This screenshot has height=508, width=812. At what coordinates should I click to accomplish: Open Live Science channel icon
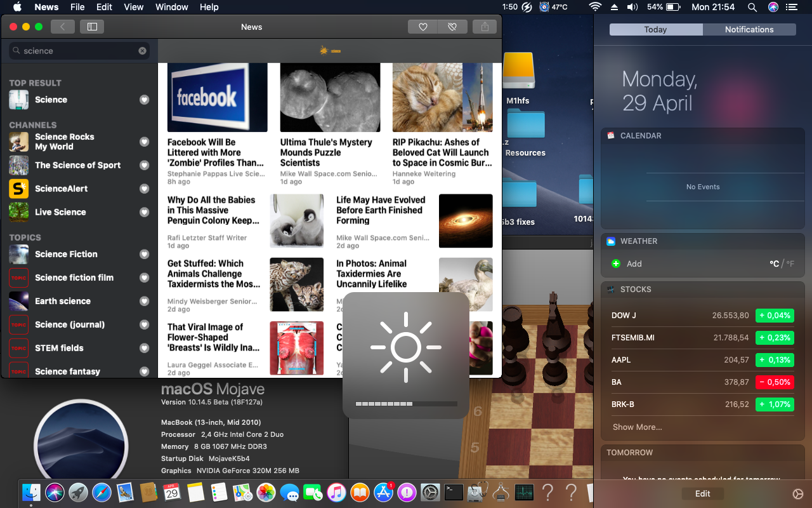(x=18, y=212)
